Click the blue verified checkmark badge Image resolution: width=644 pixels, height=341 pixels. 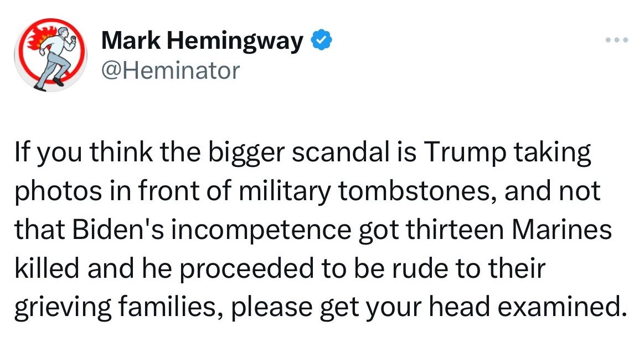pos(322,40)
